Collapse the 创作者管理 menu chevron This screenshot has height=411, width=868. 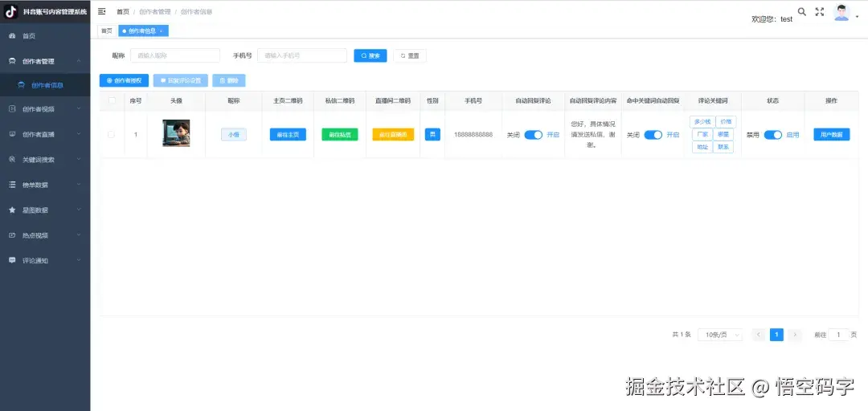click(79, 61)
